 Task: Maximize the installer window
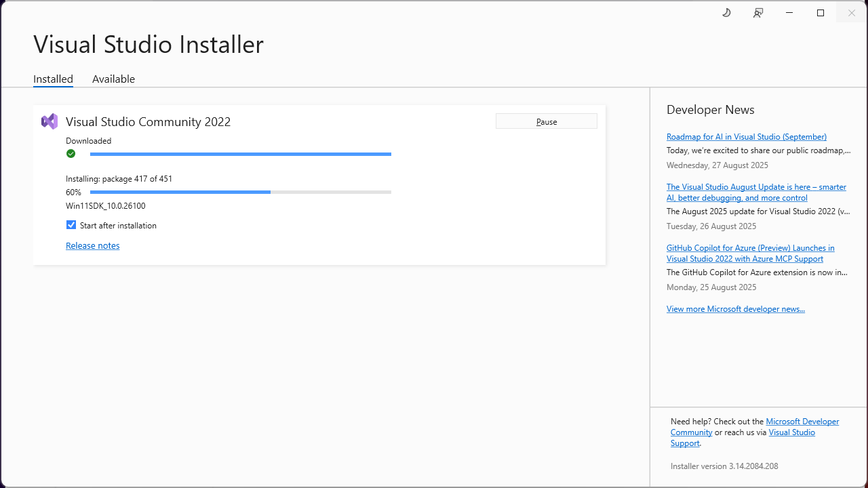point(821,13)
